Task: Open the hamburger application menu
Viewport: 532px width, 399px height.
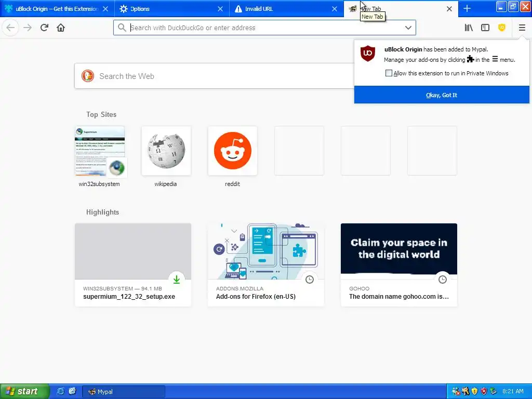Action: 522,28
